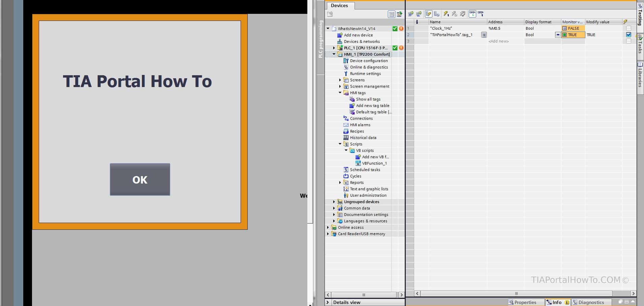Click the export device data icon

(x=400, y=14)
